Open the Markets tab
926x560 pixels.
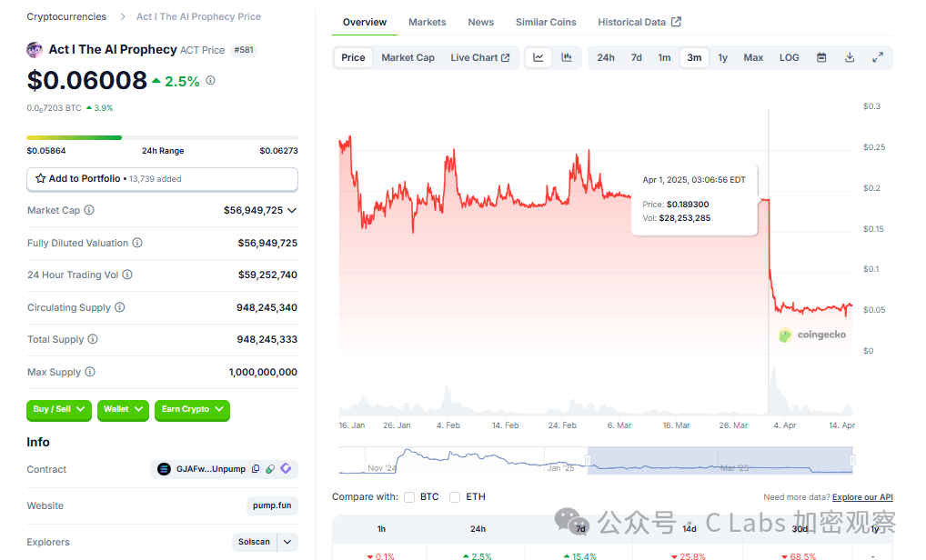click(427, 22)
